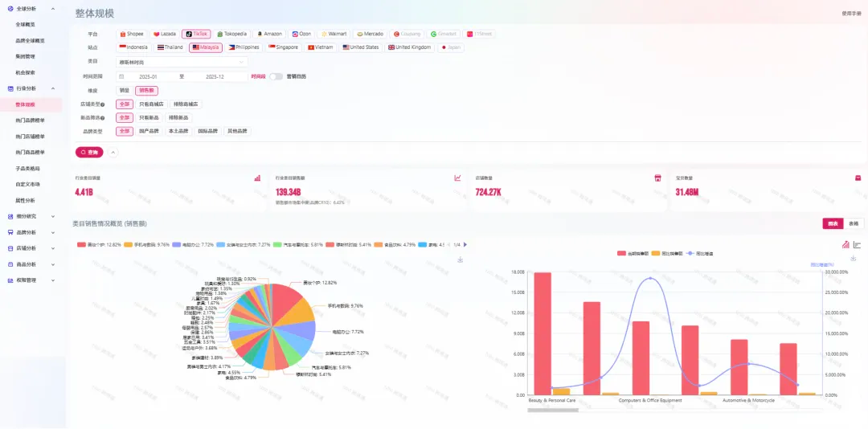This screenshot has width=868, height=429.
Task: Click the horizontal scrollbar under the bar chart
Action: click(x=551, y=410)
